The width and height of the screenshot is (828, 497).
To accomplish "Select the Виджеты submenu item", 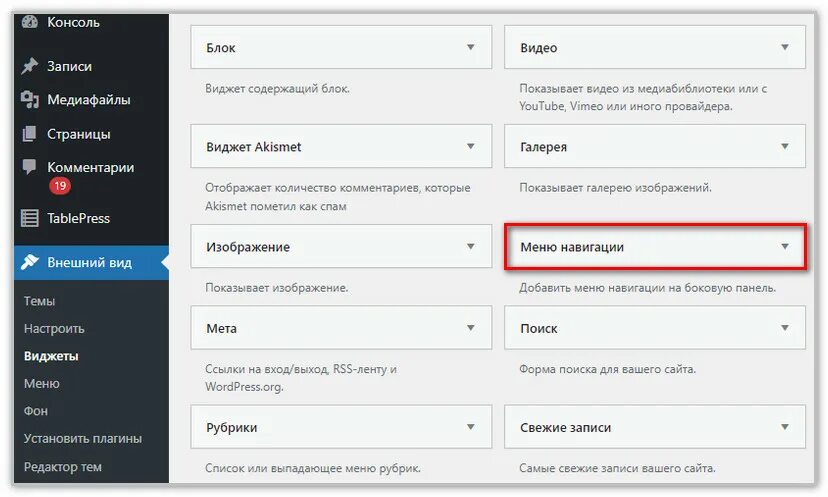I will click(51, 356).
